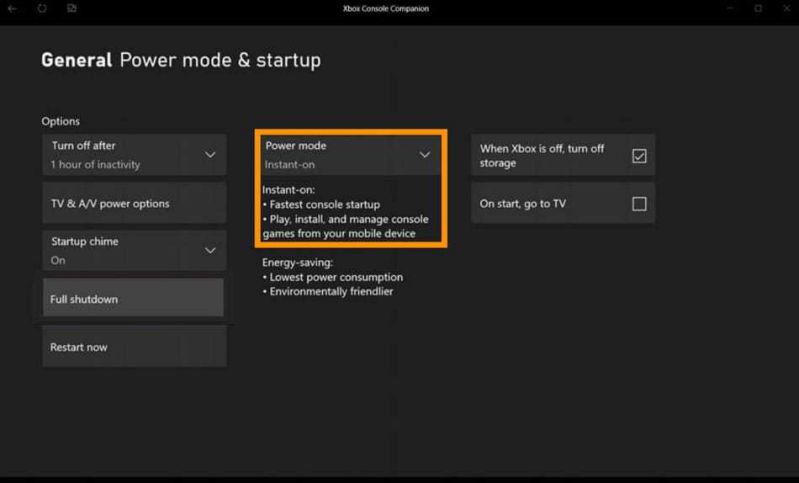The image size is (799, 483).
Task: Click 'Environmentally friendlier' bullet text
Action: [x=331, y=291]
